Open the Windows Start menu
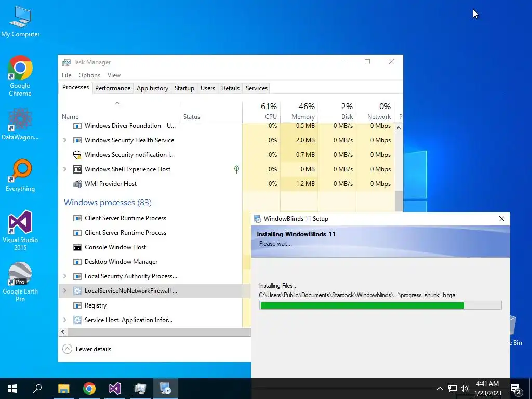The width and height of the screenshot is (532, 399). pos(12,389)
